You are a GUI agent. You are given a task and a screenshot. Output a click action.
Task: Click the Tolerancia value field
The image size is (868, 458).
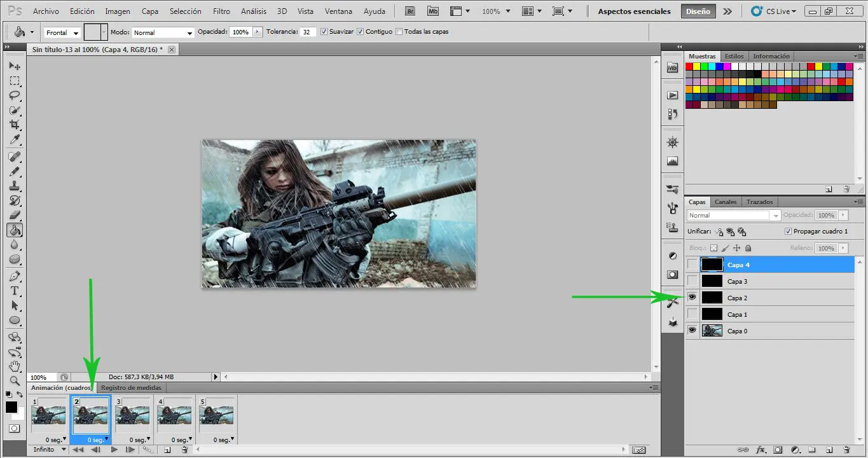(308, 32)
